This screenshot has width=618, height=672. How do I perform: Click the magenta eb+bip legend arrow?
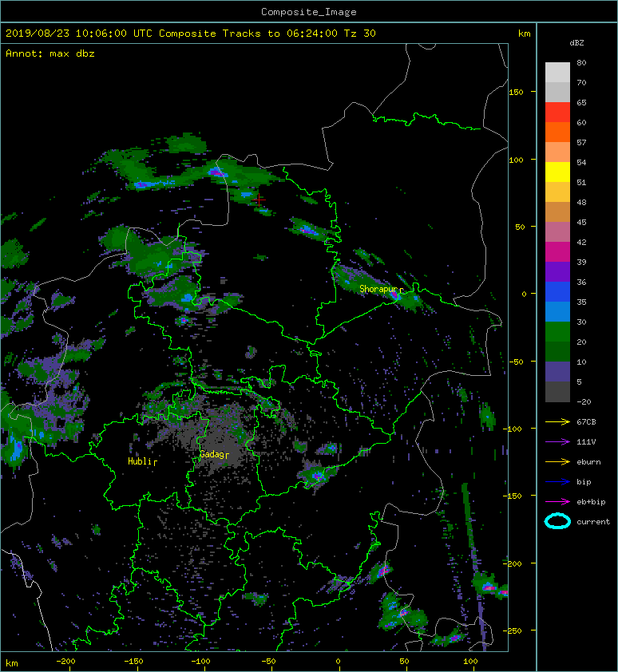pyautogui.click(x=557, y=502)
